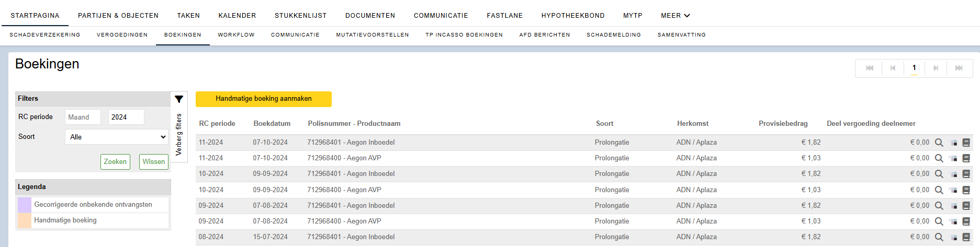Open the Soort dropdown showing Alle
The height and width of the screenshot is (247, 980).
[x=117, y=137]
